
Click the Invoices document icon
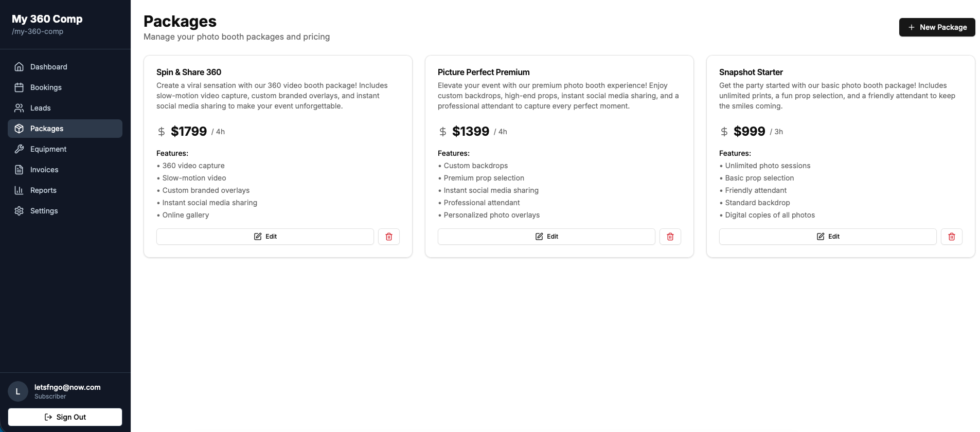(19, 170)
